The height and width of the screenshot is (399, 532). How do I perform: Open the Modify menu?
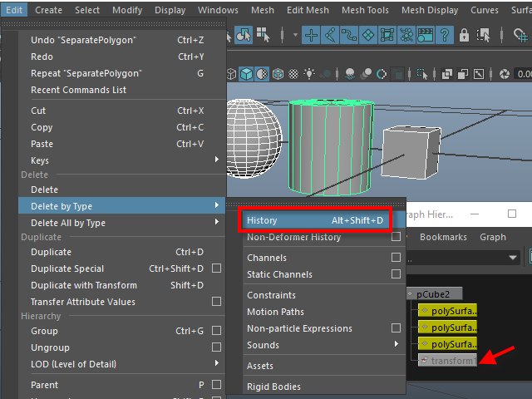click(127, 10)
